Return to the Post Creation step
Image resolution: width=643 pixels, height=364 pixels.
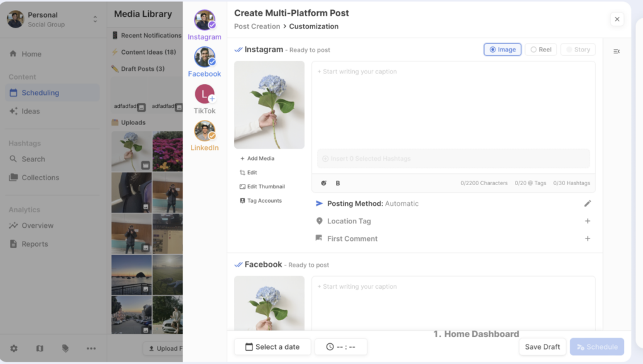pyautogui.click(x=257, y=26)
